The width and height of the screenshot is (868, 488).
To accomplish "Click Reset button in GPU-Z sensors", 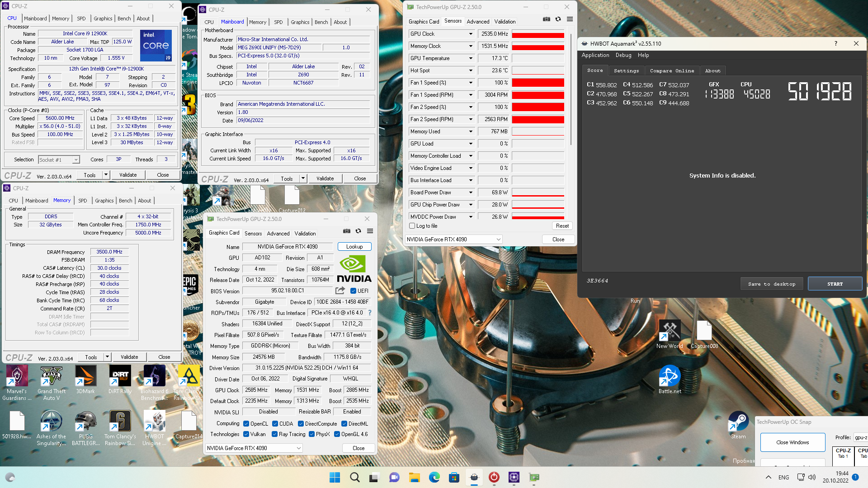I will coord(562,226).
